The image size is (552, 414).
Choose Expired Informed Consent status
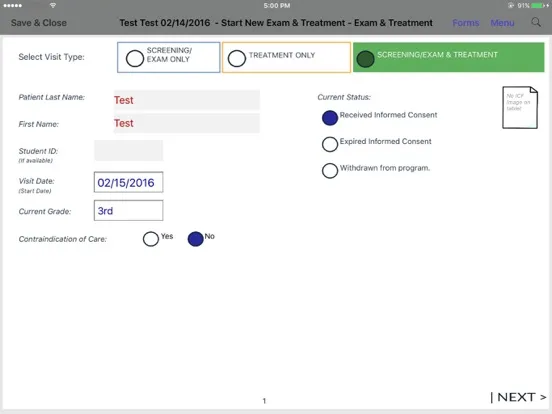330,144
